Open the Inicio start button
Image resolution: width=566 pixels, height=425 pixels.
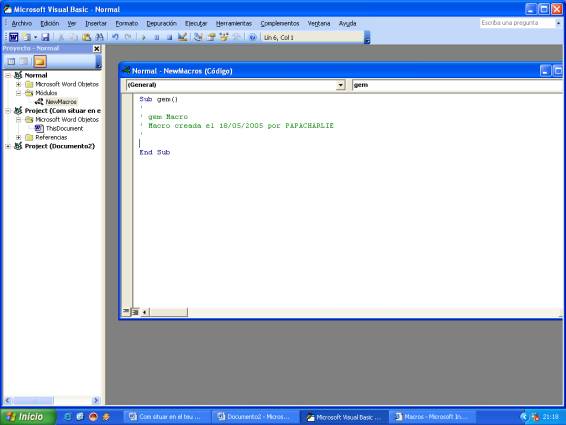pos(28,417)
